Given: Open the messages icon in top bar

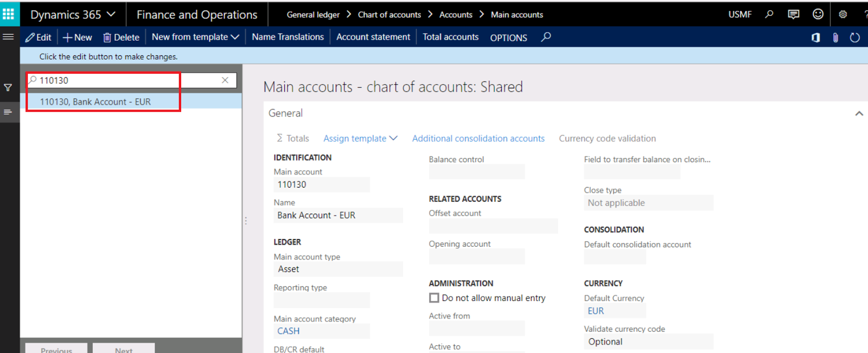Looking at the screenshot, I should tap(794, 14).
